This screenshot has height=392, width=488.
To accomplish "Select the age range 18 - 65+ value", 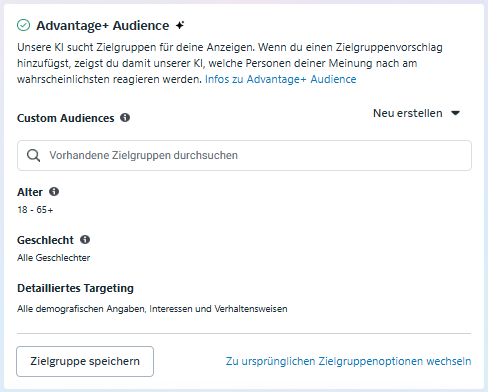I will coord(35,210).
